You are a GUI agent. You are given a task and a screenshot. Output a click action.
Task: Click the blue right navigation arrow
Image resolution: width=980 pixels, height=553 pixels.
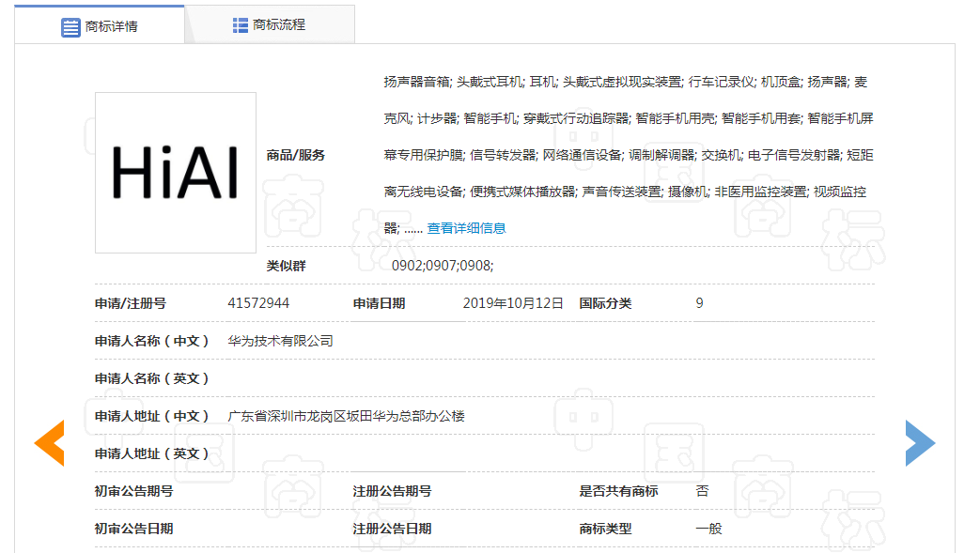tap(922, 441)
